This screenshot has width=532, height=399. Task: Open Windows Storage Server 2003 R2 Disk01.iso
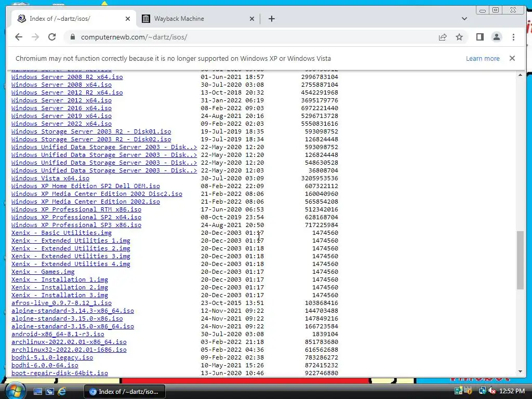(91, 131)
